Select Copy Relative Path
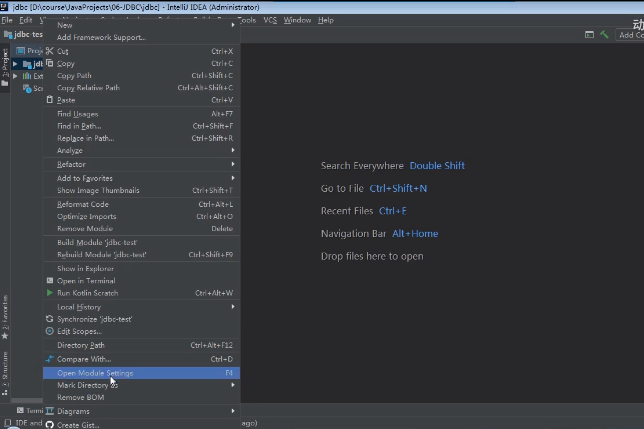 click(142, 87)
